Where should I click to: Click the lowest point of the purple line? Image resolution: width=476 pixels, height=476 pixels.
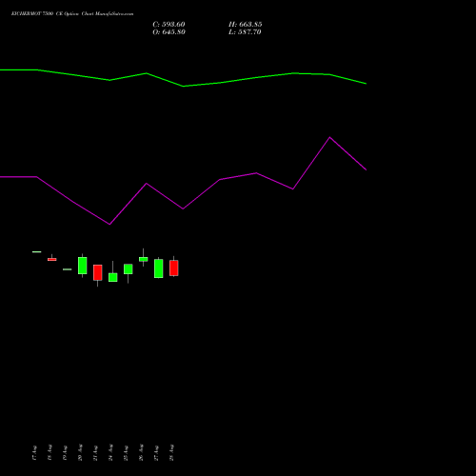(x=109, y=224)
